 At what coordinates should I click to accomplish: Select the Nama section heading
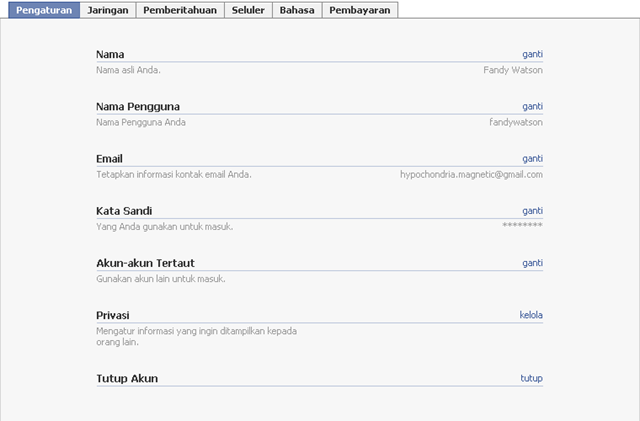click(x=110, y=54)
